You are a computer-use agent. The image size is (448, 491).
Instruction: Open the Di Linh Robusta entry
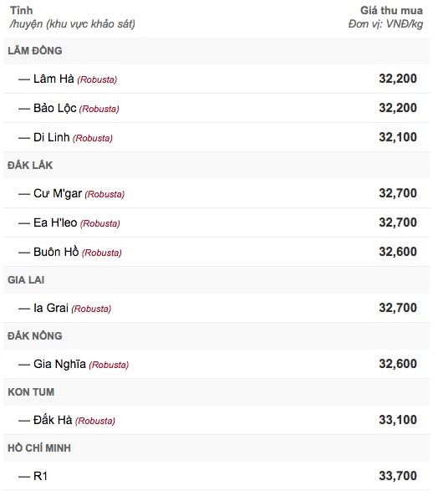pos(216,137)
